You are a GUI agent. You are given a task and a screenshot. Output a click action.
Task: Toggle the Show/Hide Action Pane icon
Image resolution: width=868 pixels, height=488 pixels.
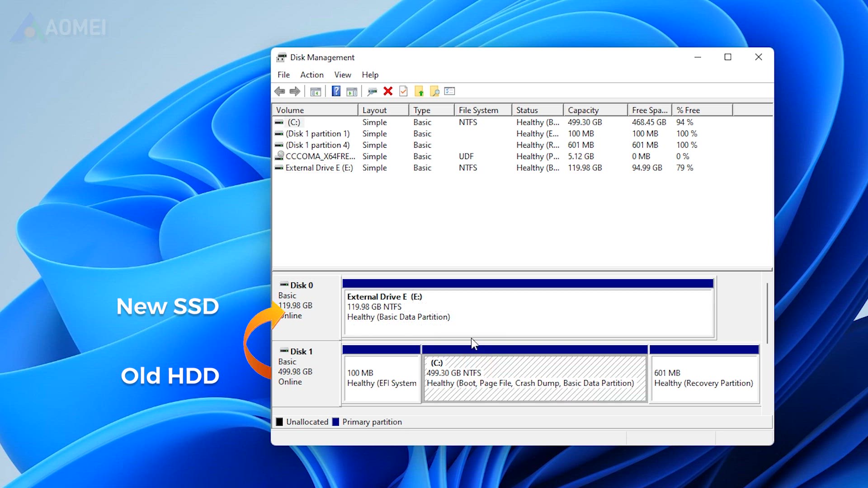pos(352,91)
